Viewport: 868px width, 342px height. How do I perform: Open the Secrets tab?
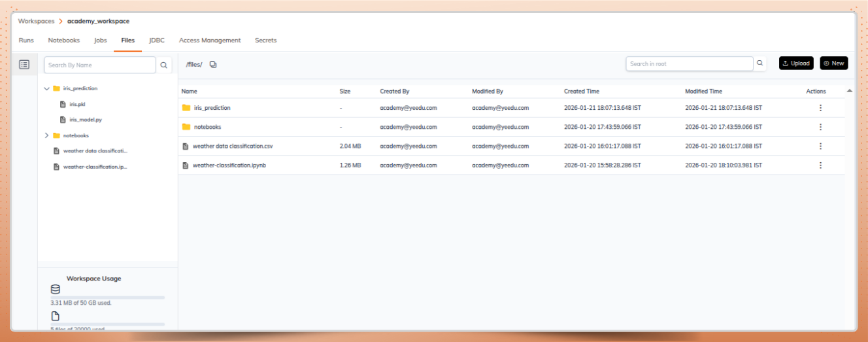[266, 40]
